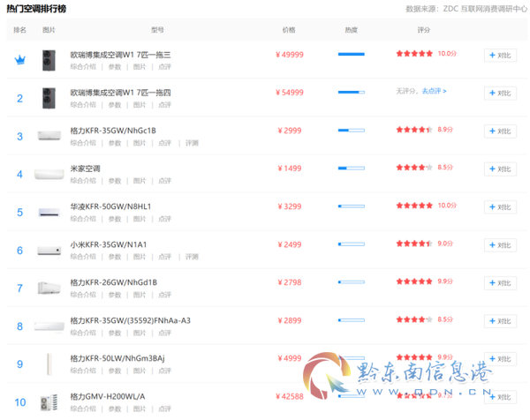Open 点评 under 华凌KFR-50GW/N8HL1
Screen dimensions: 530x420
164,219
